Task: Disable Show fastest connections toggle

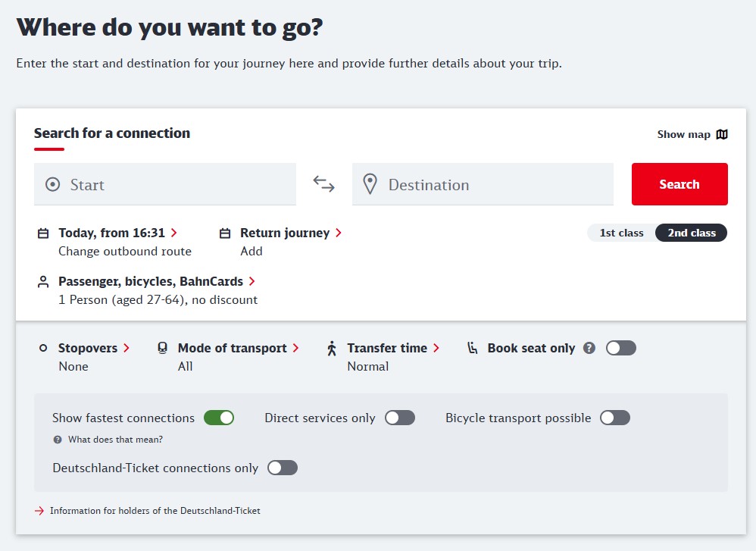Action: tap(219, 418)
